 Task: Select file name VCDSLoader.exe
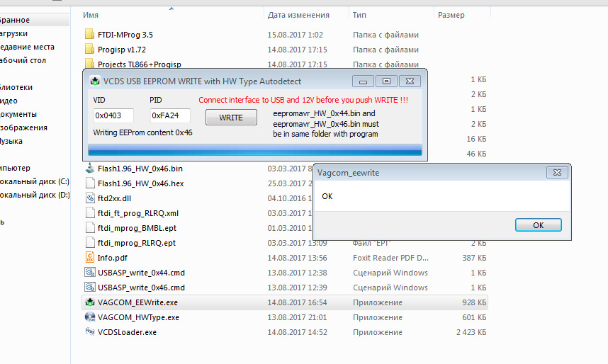click(x=127, y=332)
